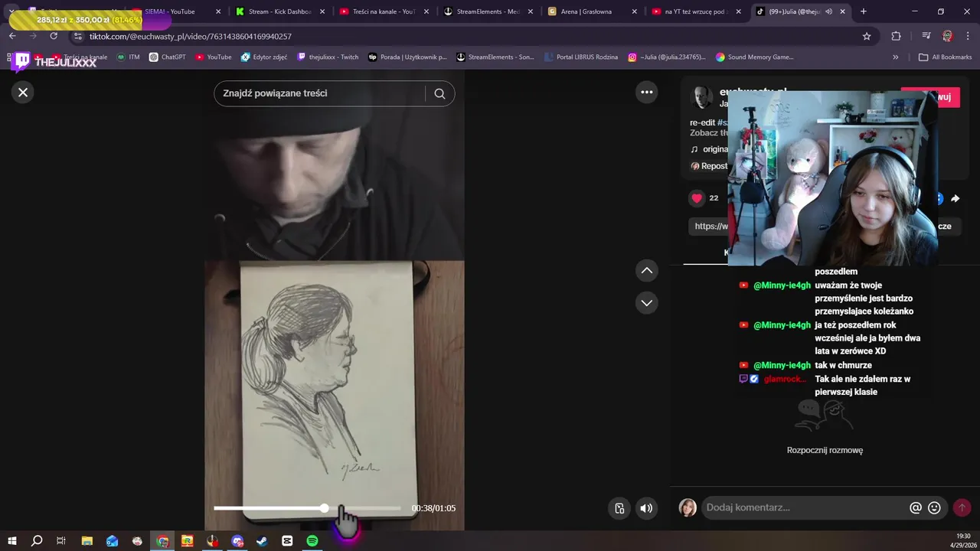
Task: Open File Explorer from taskbar
Action: (87, 540)
